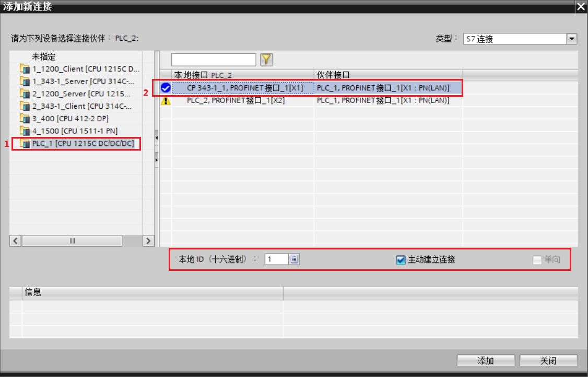Select 未指定 in the device list
The image size is (588, 377).
pos(43,56)
